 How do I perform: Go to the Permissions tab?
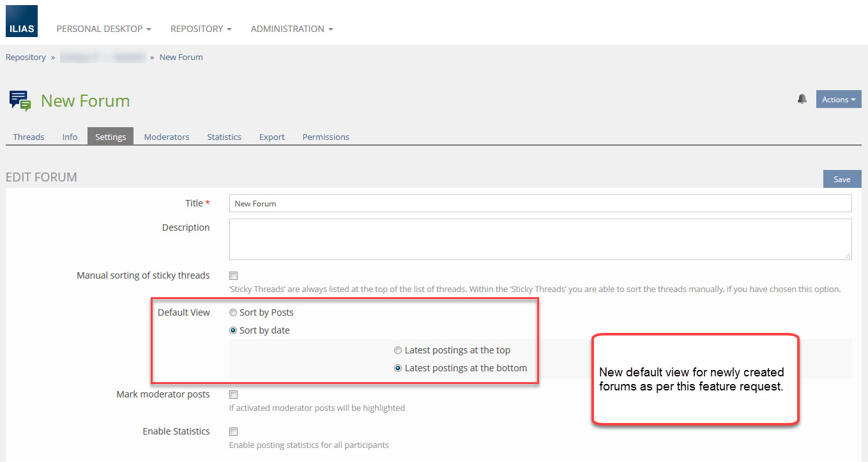[326, 137]
